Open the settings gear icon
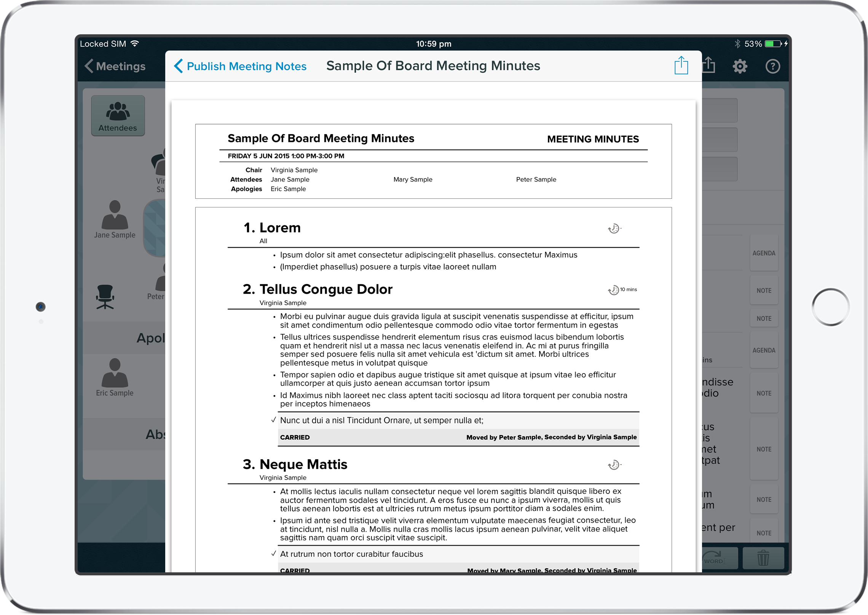Image resolution: width=868 pixels, height=615 pixels. pyautogui.click(x=740, y=66)
